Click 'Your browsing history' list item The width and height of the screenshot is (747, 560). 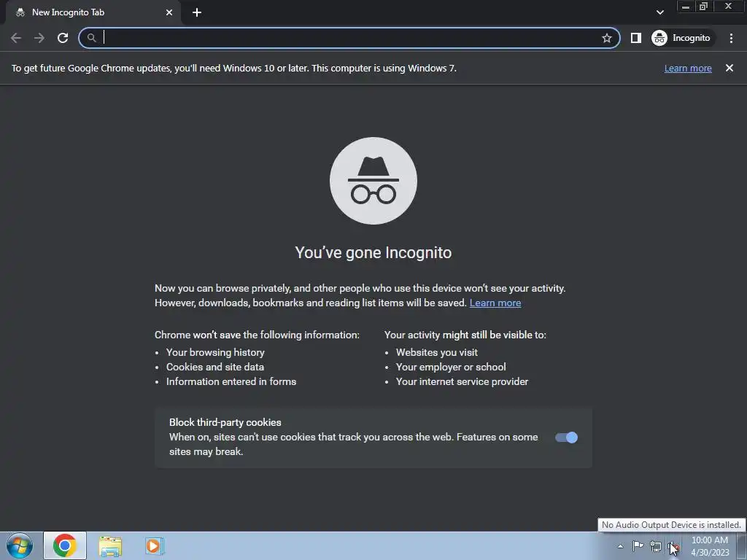(x=215, y=352)
